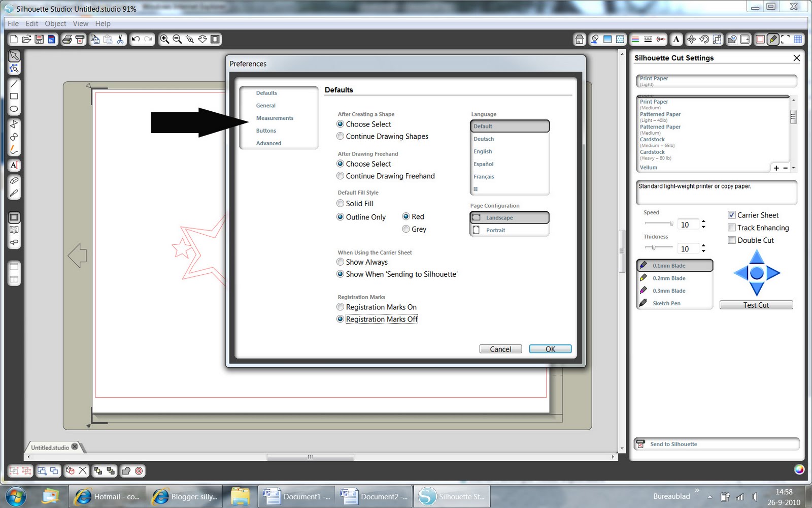Decrease Thickness value with down arrow
Viewport: 812px width, 508px height.
tap(703, 251)
